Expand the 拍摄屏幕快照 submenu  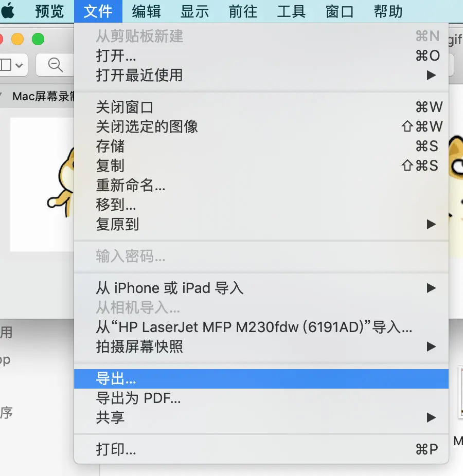(x=261, y=346)
